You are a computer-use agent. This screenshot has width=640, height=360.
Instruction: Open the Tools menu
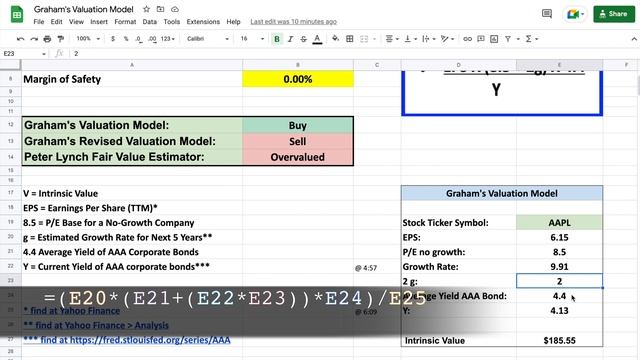click(x=171, y=22)
